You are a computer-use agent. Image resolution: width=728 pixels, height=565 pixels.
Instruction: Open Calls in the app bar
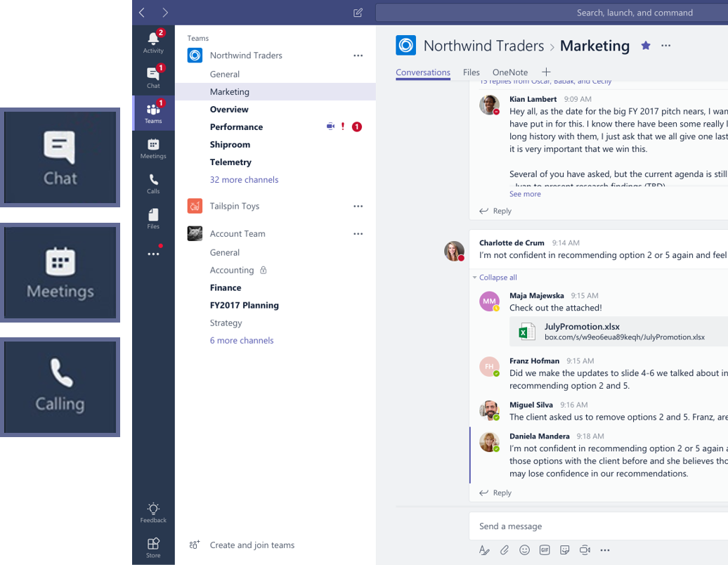(x=153, y=183)
